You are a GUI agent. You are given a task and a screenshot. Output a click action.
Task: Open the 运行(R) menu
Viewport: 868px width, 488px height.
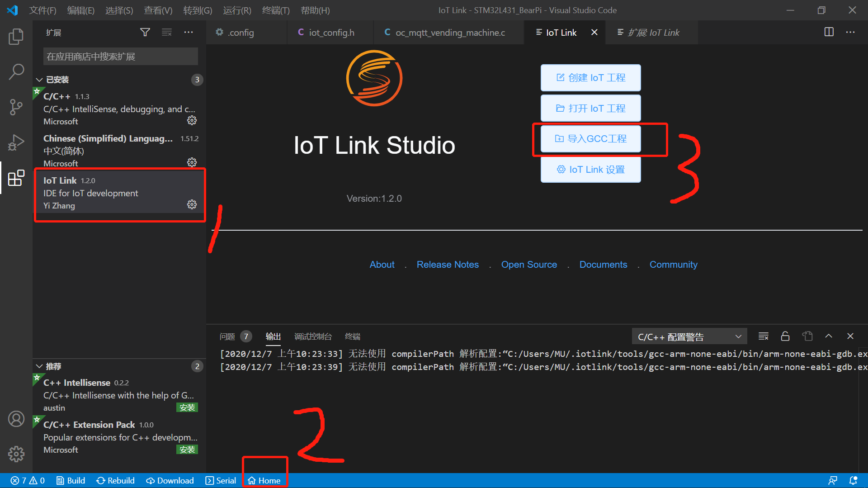(x=237, y=10)
